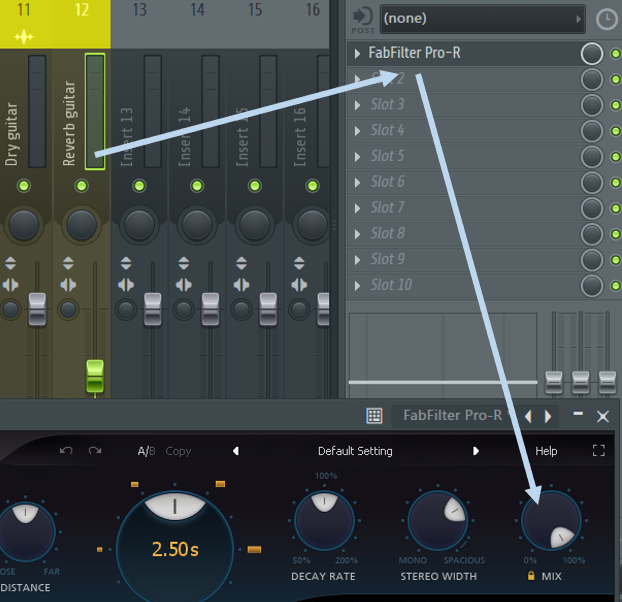Click up-down arrows on Insert 16 track
622x602 pixels.
point(299,263)
